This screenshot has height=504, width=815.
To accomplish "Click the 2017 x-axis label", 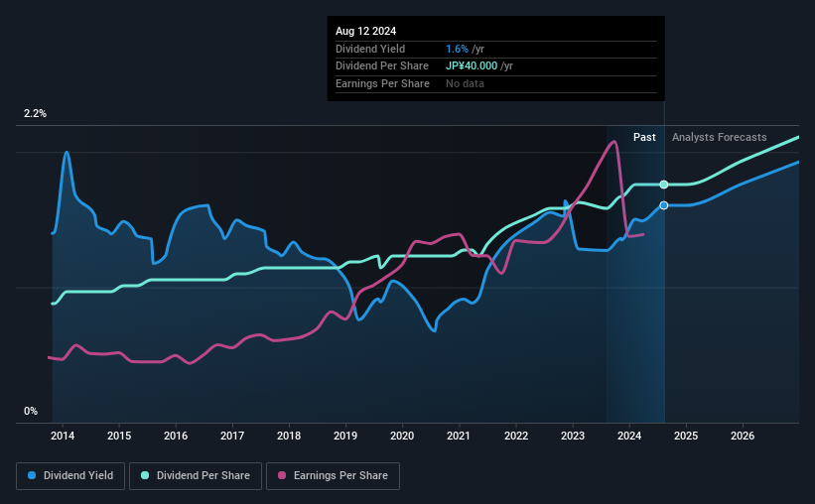I will (x=232, y=436).
